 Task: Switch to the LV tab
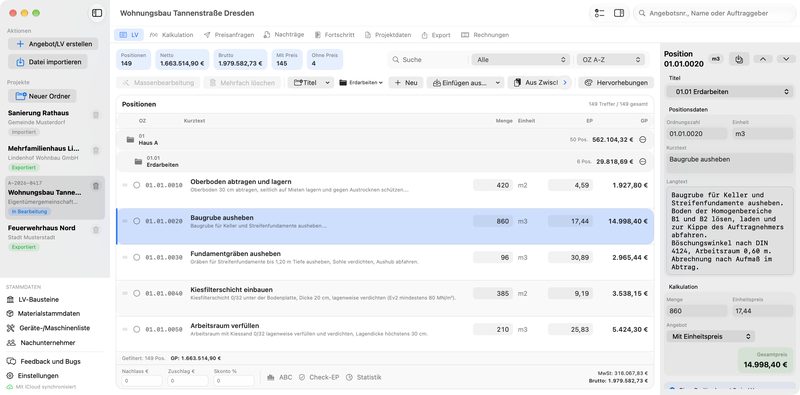129,35
